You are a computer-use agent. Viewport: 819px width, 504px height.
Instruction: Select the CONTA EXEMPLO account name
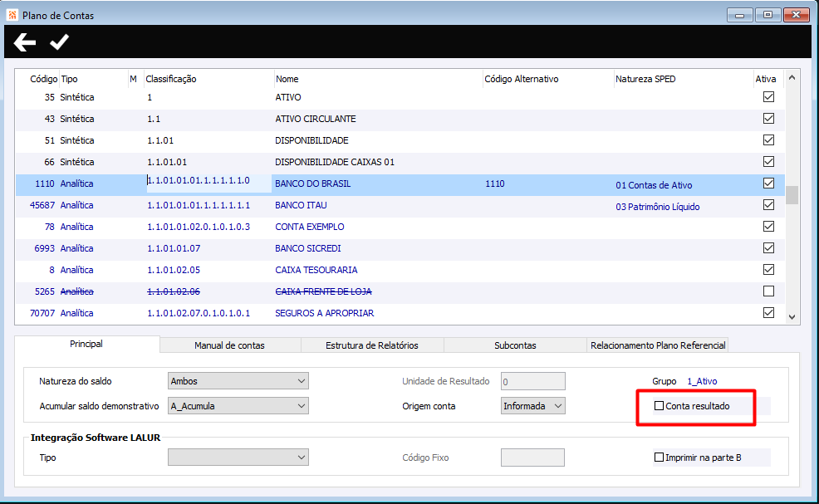pos(310,227)
